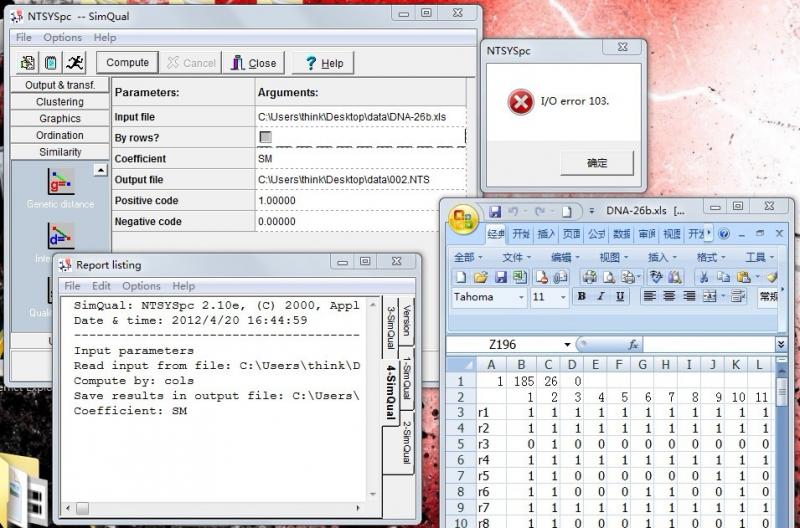This screenshot has width=800, height=528.
Task: Toggle align left in Excel toolbar
Action: click(x=649, y=296)
